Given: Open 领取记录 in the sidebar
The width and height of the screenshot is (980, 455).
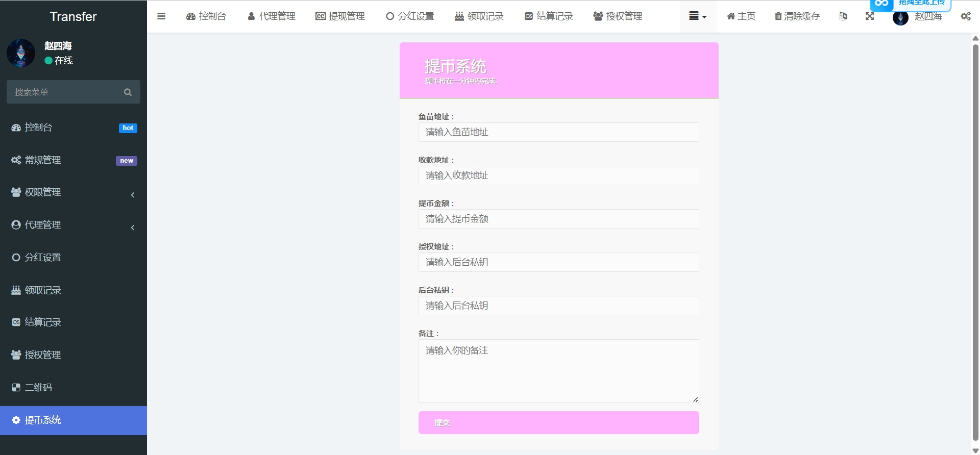Looking at the screenshot, I should [43, 290].
